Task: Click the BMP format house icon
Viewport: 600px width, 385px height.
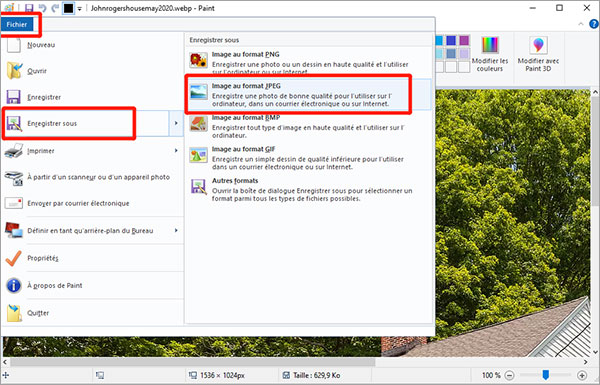Action: click(199, 124)
